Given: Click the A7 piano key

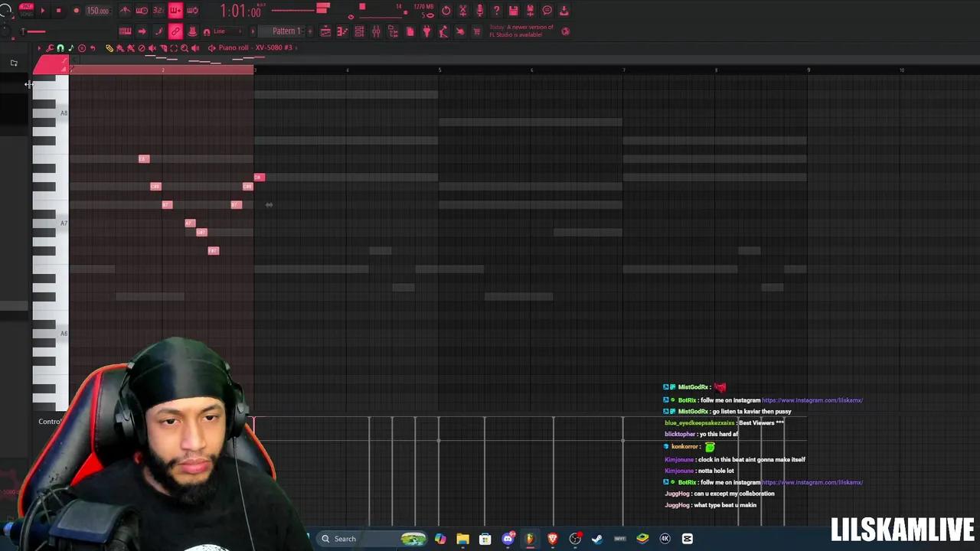Looking at the screenshot, I should (51, 223).
